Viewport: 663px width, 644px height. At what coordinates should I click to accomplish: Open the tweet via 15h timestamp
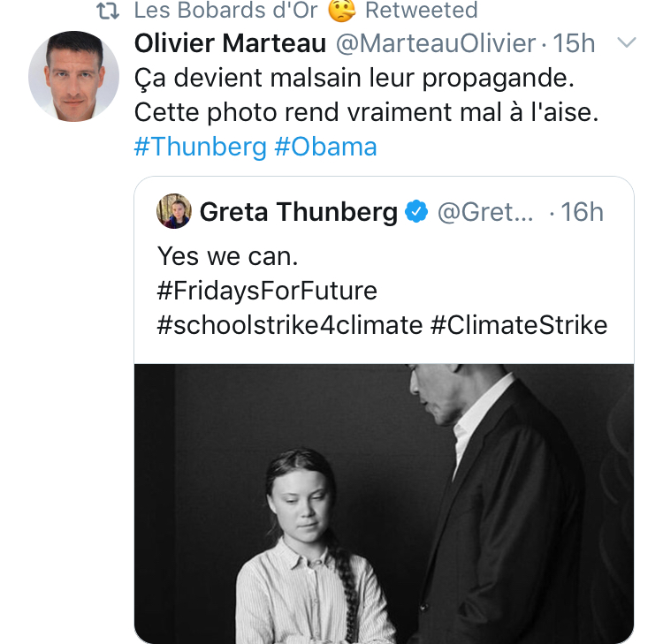(x=575, y=43)
